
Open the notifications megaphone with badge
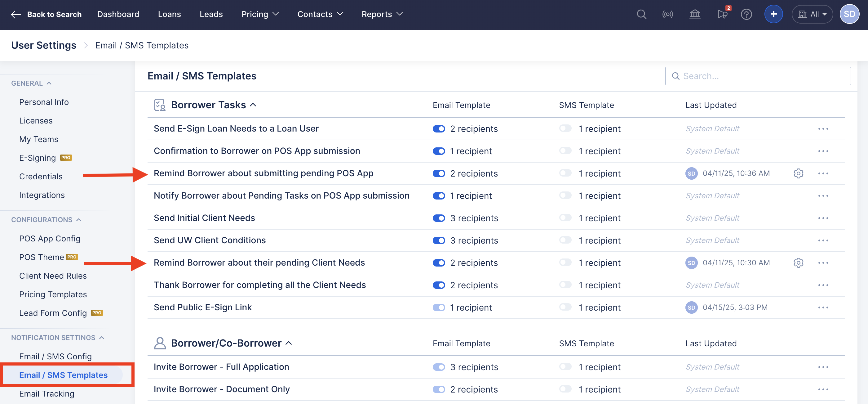coord(722,14)
